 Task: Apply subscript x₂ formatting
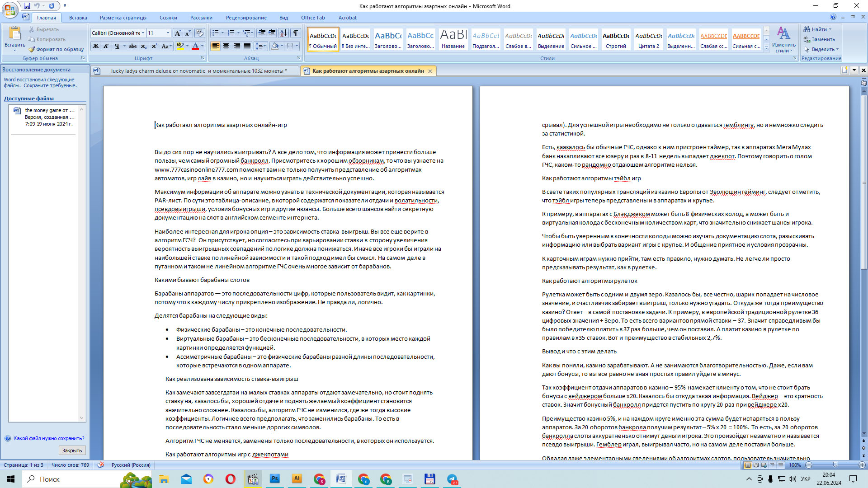144,46
